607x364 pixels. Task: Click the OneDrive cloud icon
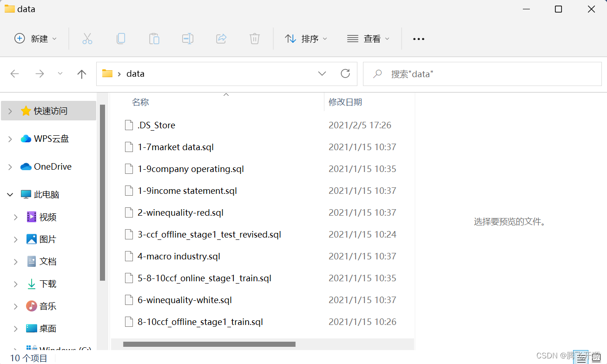26,166
